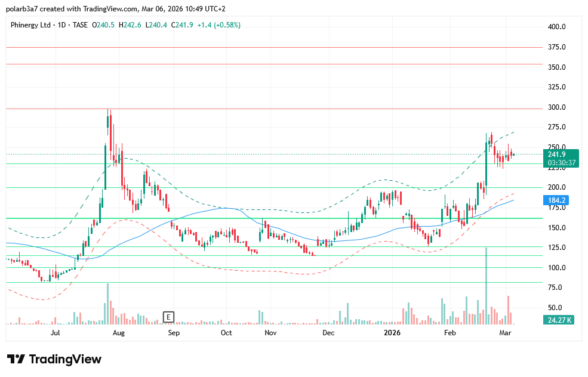The width and height of the screenshot is (588, 377).
Task: Click the 275.0 price axis label
Action: (x=556, y=127)
